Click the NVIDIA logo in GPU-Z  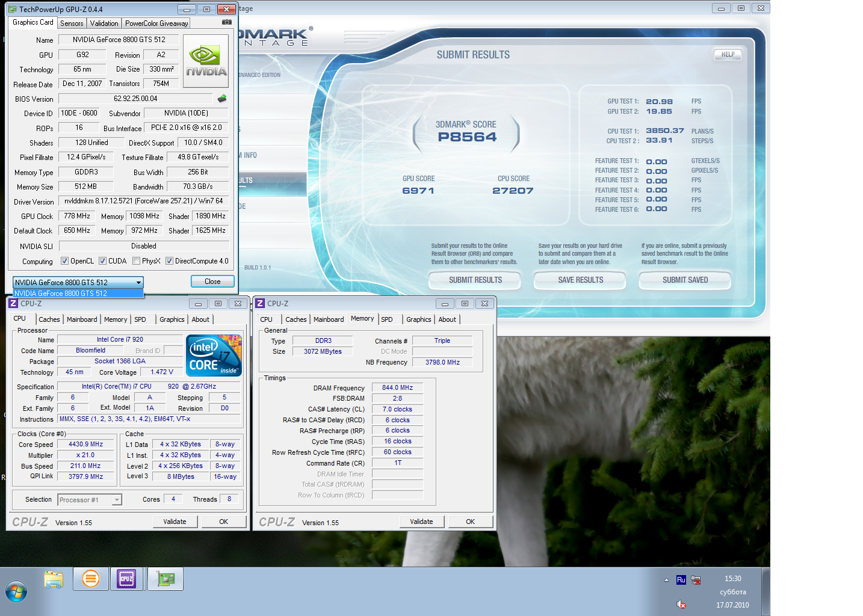pos(206,61)
